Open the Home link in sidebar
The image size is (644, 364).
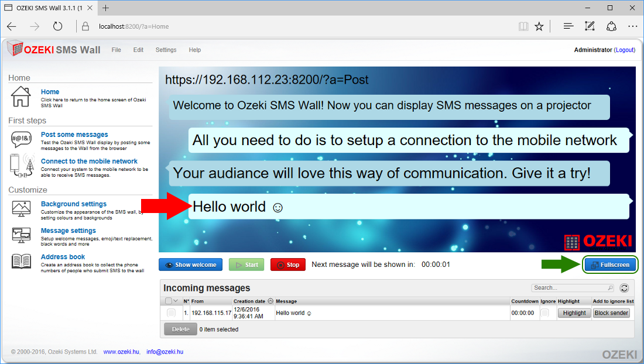(50, 92)
